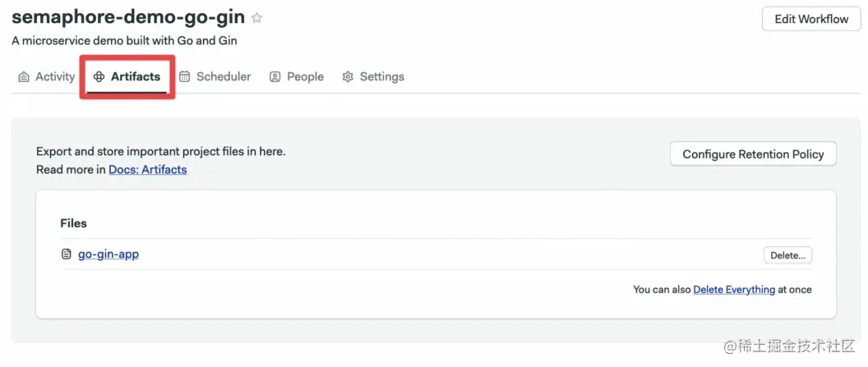Click Delete... button for go-gin-app
868x367 pixels.
click(787, 255)
